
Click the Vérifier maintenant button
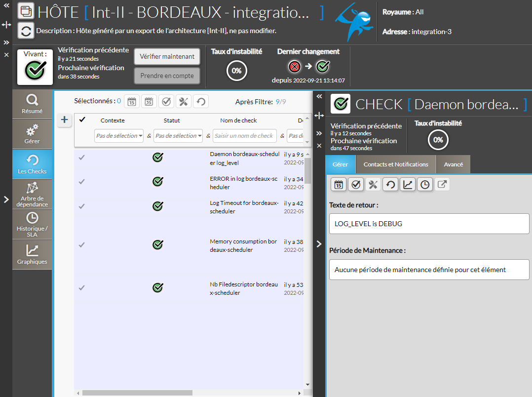[167, 56]
